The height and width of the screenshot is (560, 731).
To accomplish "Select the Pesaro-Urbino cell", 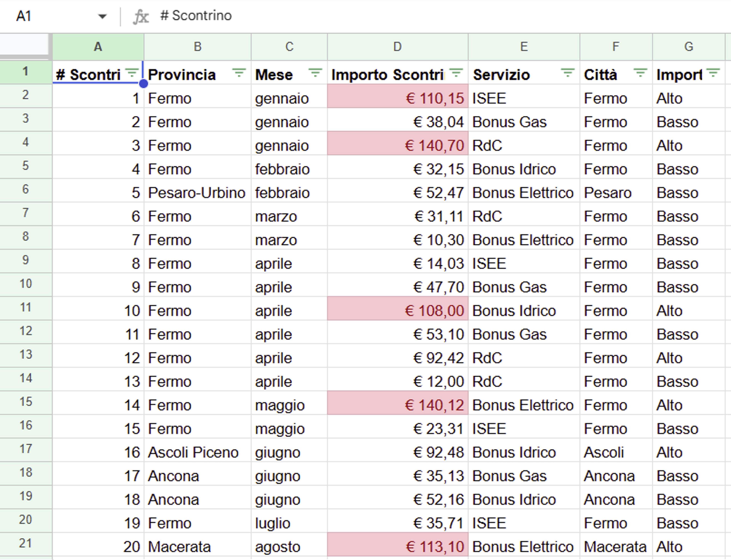I will point(197,191).
